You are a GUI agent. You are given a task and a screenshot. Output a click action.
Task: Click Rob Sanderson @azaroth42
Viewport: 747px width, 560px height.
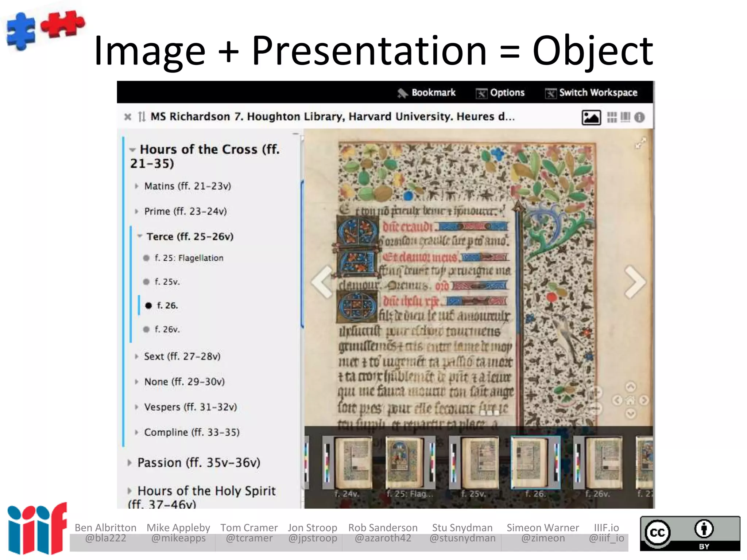(383, 533)
